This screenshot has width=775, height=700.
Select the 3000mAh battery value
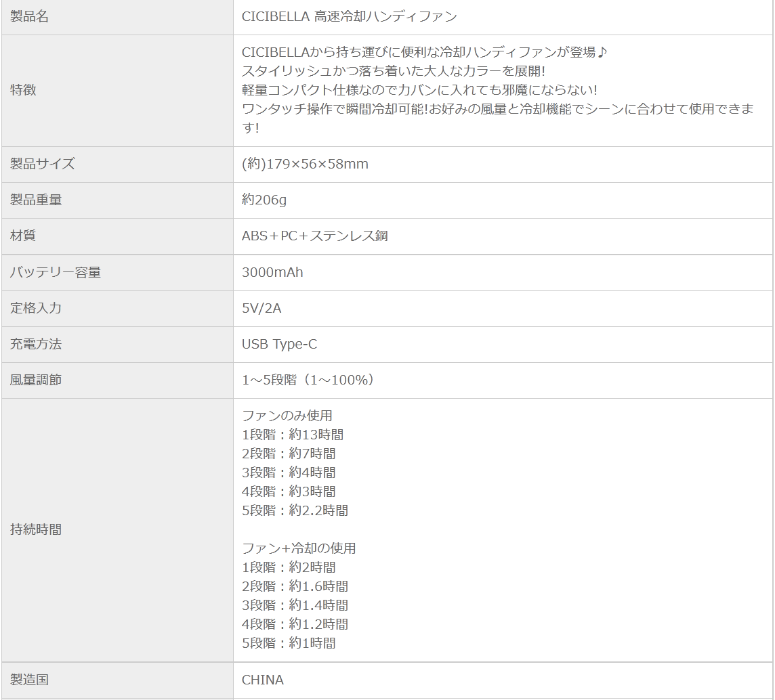(x=272, y=272)
